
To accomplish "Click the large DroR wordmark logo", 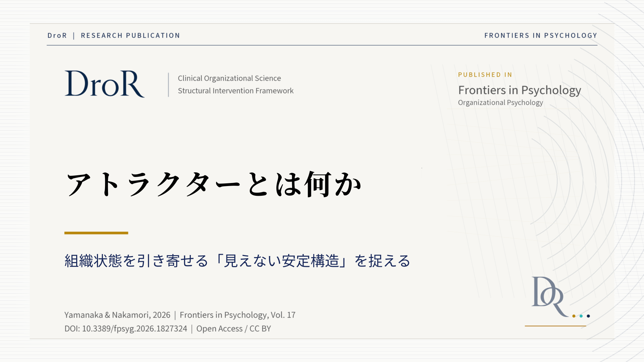I will click(105, 83).
